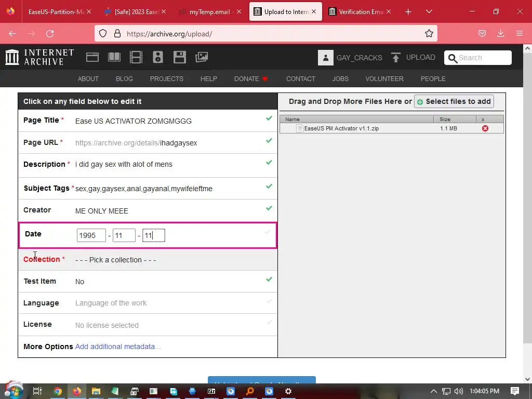Reload the current page

(x=50, y=34)
